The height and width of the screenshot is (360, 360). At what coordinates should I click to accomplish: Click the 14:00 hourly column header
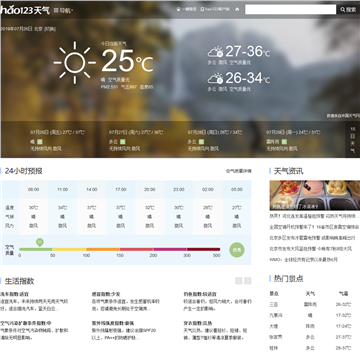coord(92,189)
